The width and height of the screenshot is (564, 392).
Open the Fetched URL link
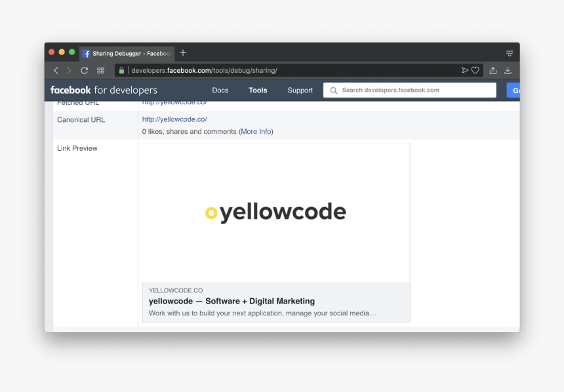click(x=174, y=103)
